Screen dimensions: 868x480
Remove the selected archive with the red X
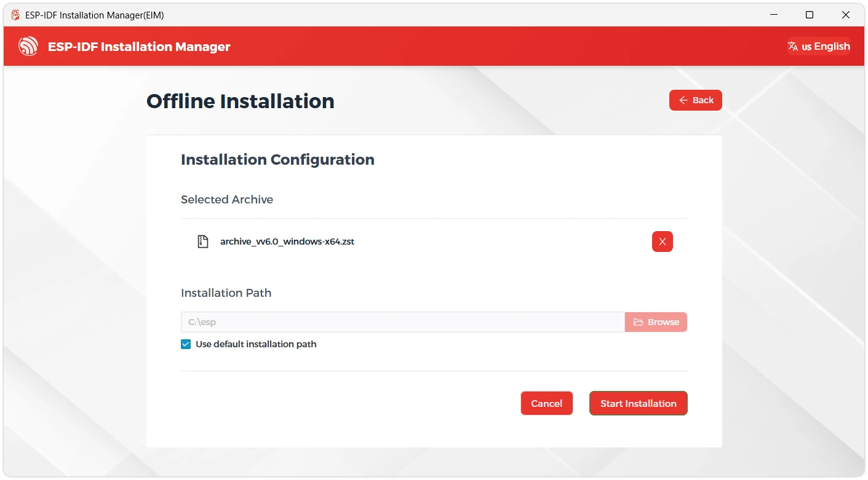pyautogui.click(x=662, y=242)
